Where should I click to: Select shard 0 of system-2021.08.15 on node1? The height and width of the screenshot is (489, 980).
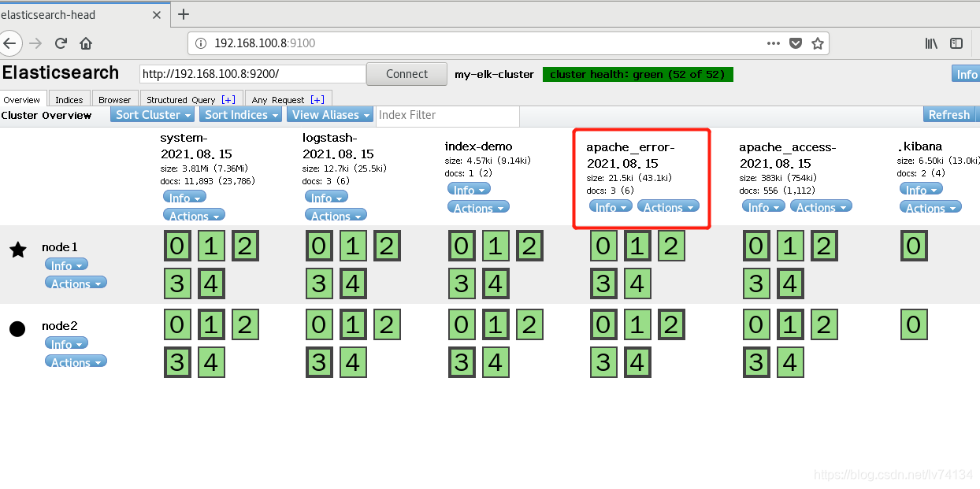coord(177,246)
